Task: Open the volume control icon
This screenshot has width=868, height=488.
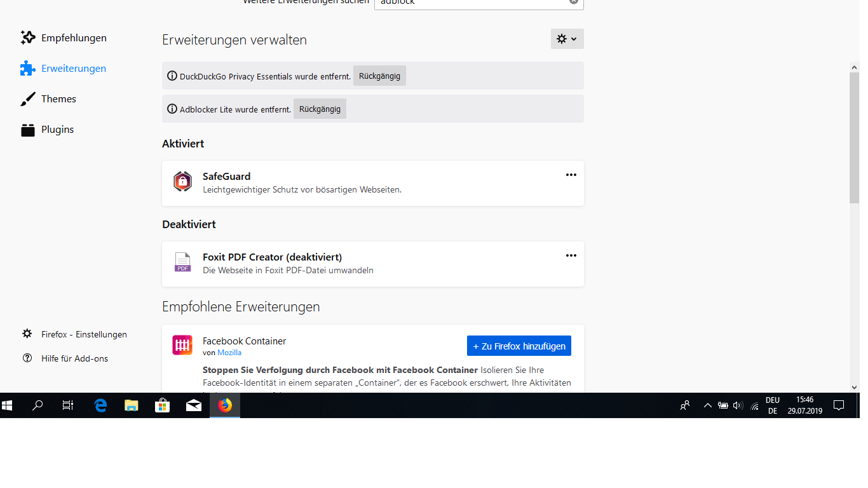Action: click(x=738, y=405)
